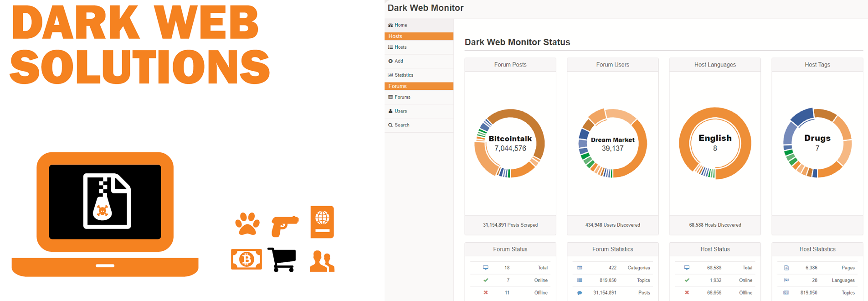Click the orange paw print icon
This screenshot has width=868, height=301.
(247, 223)
